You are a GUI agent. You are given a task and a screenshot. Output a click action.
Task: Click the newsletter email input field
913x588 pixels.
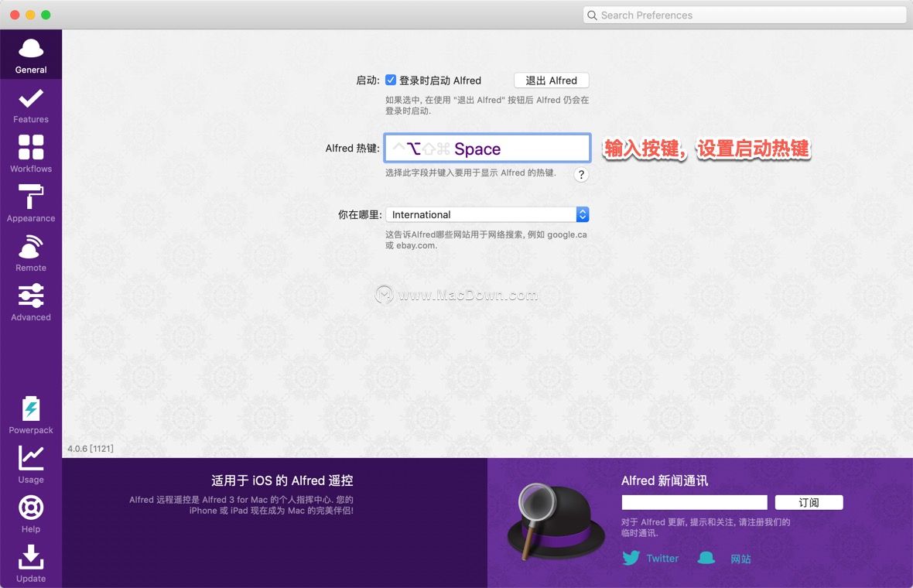[x=694, y=502]
